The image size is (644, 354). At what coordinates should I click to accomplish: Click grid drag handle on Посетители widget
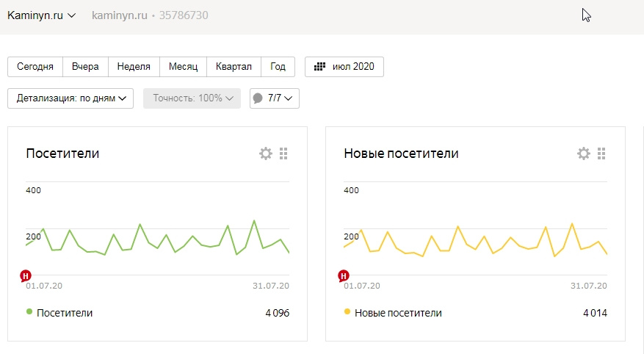[283, 153]
